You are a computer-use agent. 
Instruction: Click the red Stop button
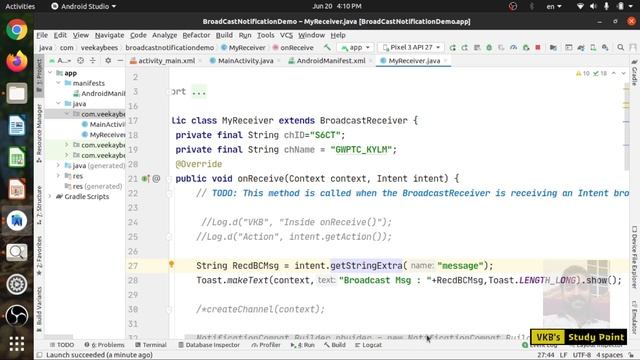pos(538,47)
